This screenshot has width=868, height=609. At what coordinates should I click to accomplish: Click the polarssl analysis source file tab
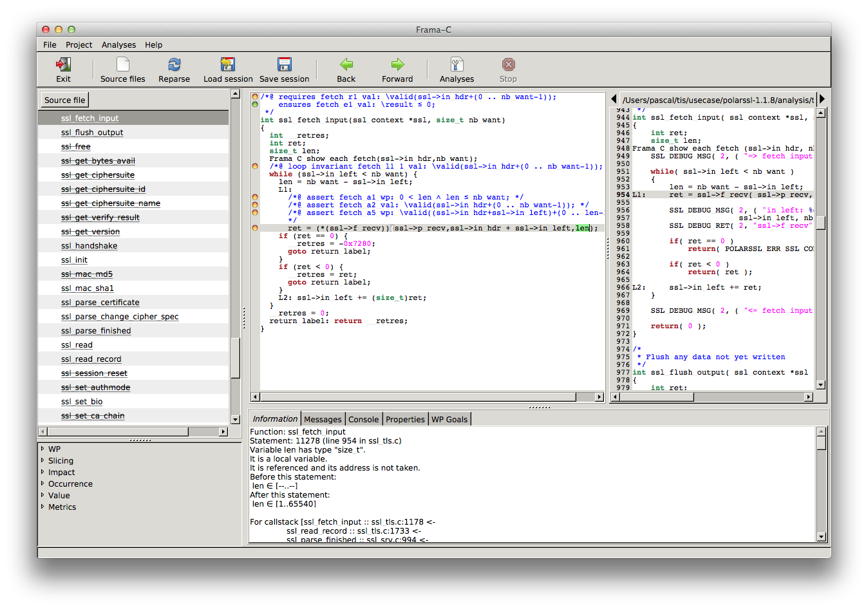click(x=717, y=100)
